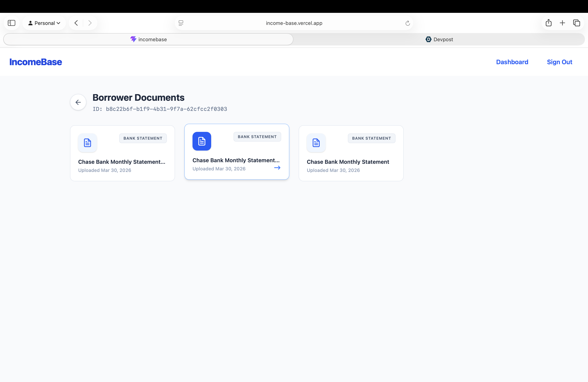Show the tab overview grid
Image resolution: width=588 pixels, height=382 pixels.
pos(576,23)
